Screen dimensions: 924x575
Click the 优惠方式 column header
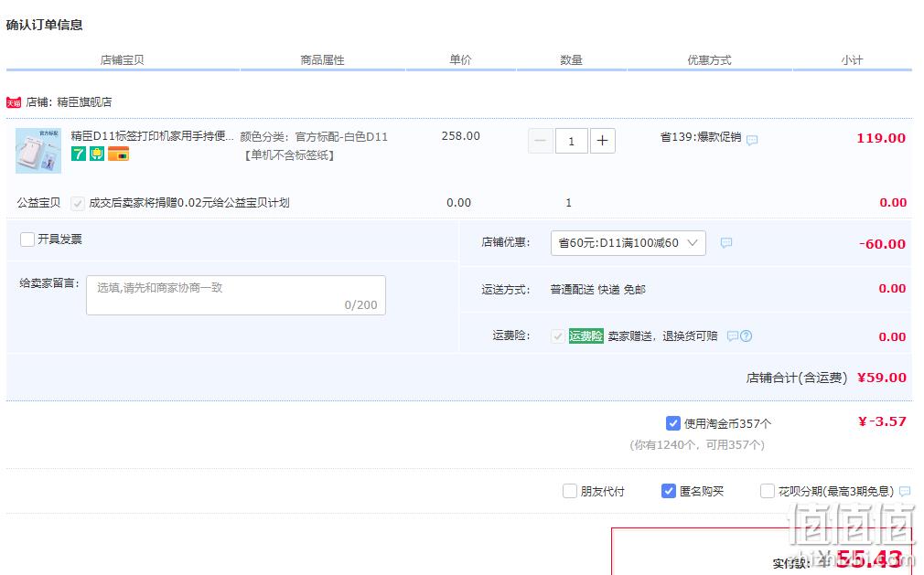(710, 60)
